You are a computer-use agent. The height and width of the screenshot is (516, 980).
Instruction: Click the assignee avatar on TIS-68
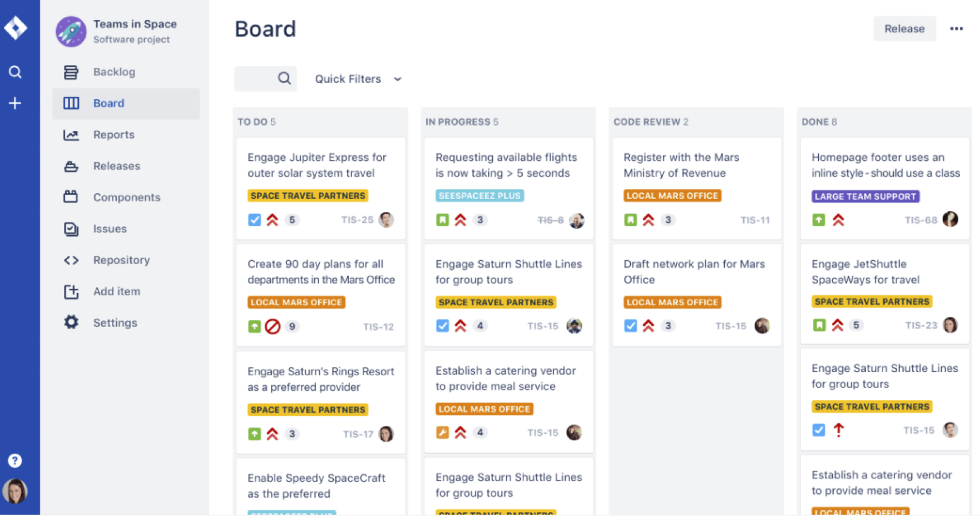pos(950,219)
